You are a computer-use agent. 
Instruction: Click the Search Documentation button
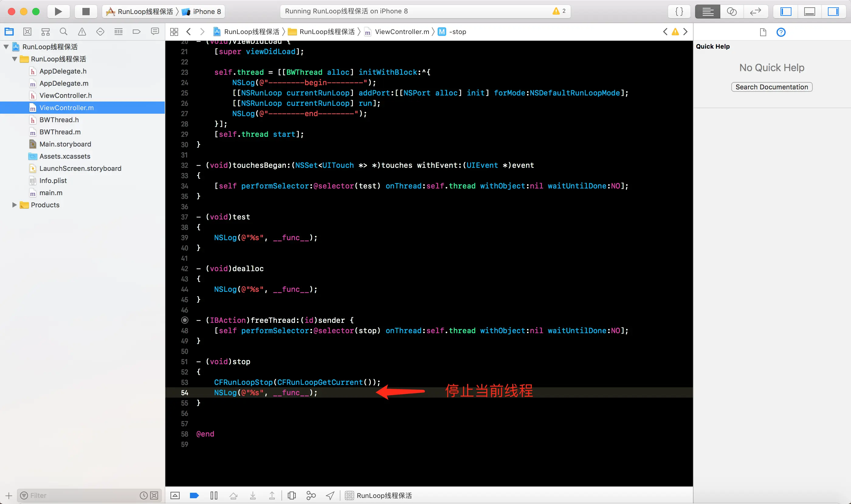point(772,87)
